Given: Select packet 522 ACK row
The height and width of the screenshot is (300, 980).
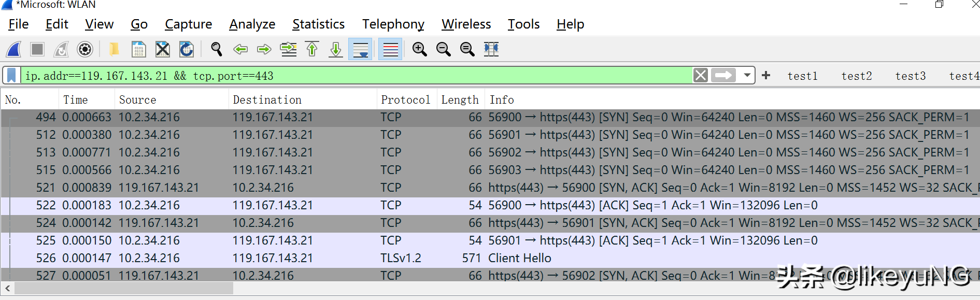Looking at the screenshot, I should 490,206.
